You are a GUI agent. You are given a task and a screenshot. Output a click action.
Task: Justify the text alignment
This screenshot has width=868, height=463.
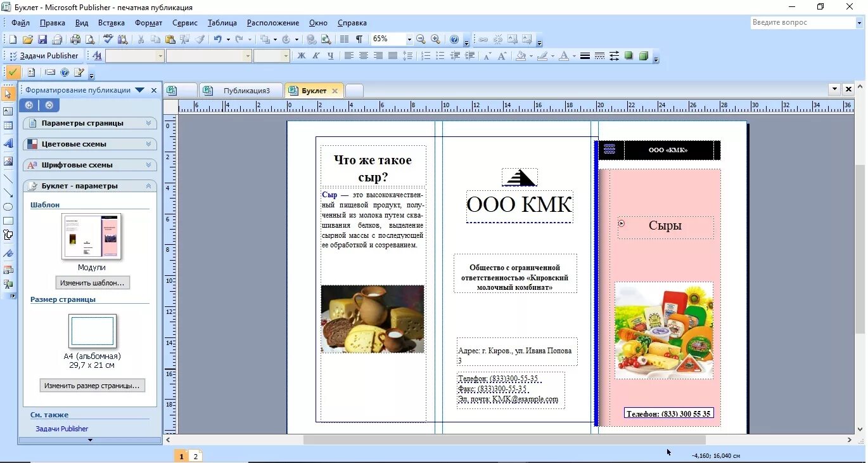(393, 56)
